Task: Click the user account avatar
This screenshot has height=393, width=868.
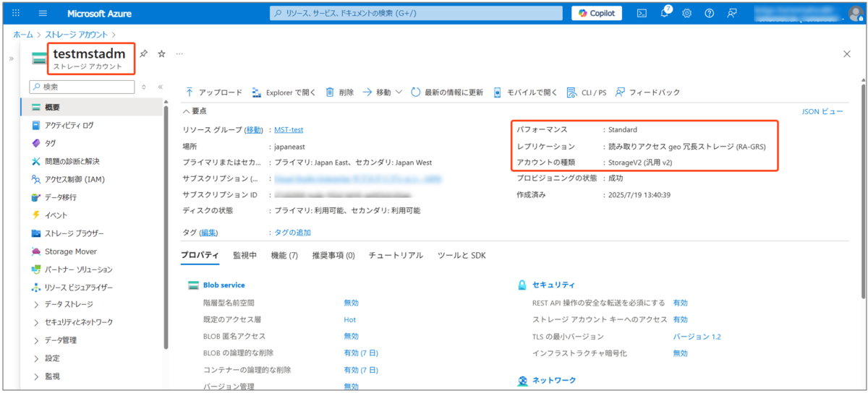Action: pos(855,13)
